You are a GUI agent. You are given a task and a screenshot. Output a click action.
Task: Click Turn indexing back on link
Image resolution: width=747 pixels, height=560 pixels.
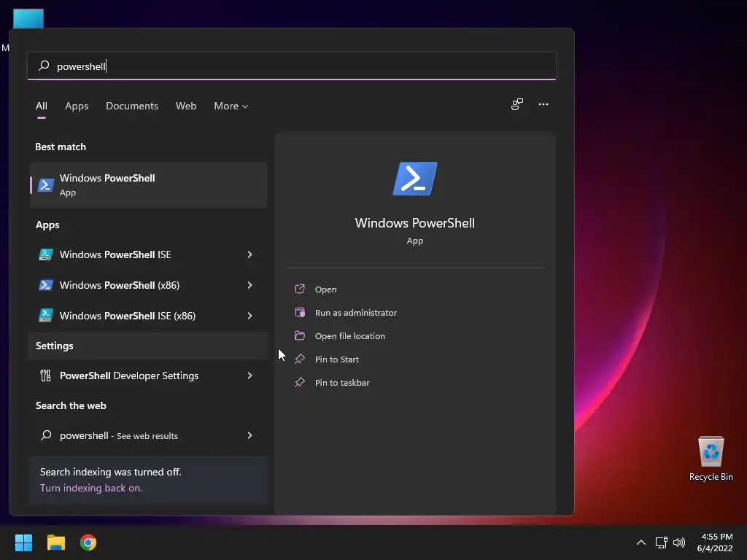pyautogui.click(x=91, y=488)
